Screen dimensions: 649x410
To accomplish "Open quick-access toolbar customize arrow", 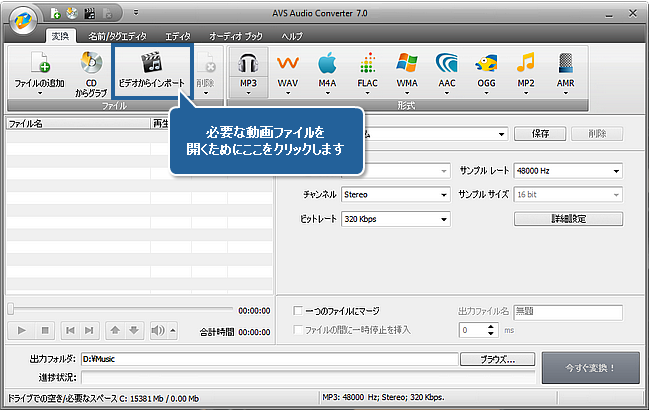I will click(136, 13).
